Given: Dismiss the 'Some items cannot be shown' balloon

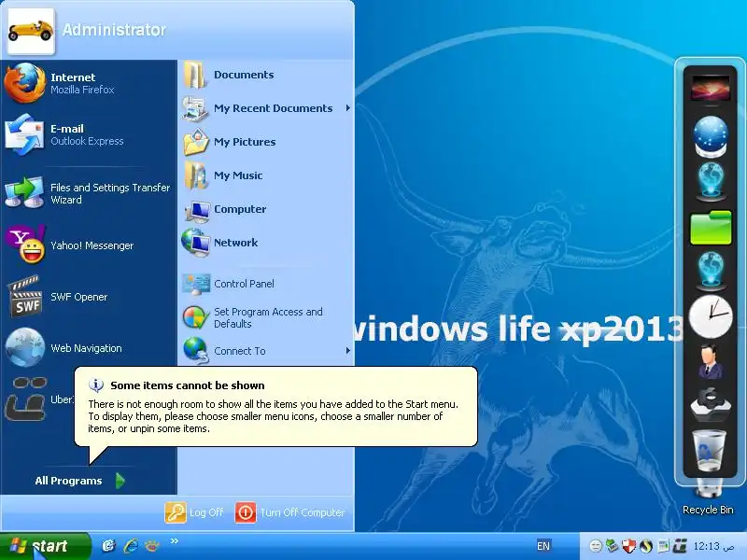Looking at the screenshot, I should pos(275,406).
